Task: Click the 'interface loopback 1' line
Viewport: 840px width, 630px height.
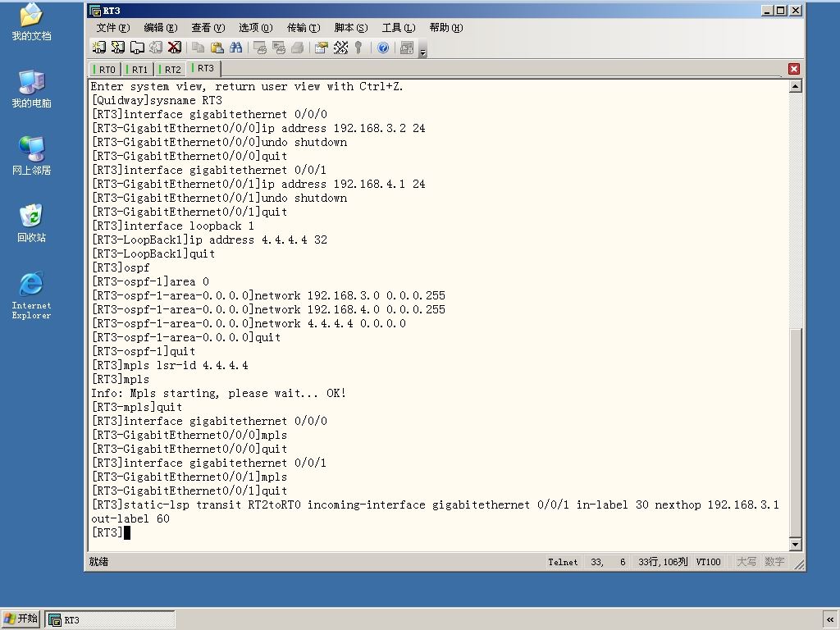Action: [x=172, y=226]
